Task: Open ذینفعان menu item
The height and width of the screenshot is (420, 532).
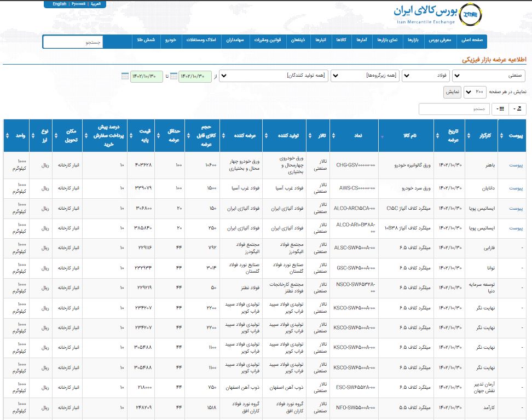Action: coord(298,40)
